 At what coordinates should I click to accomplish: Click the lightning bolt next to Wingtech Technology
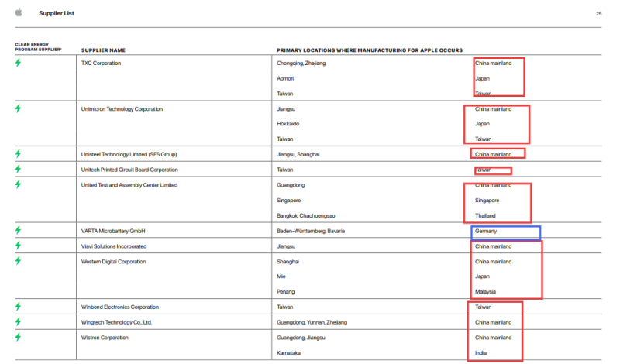pyautogui.click(x=18, y=321)
